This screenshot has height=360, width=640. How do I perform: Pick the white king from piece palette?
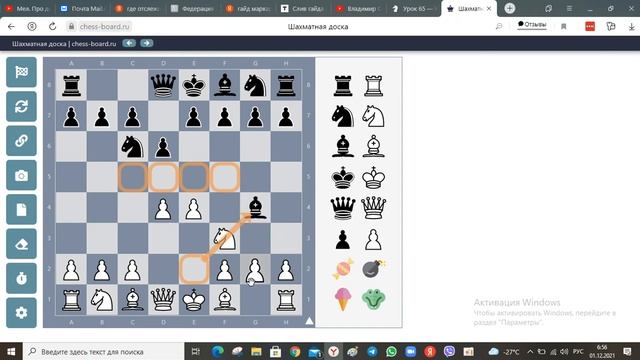373,178
